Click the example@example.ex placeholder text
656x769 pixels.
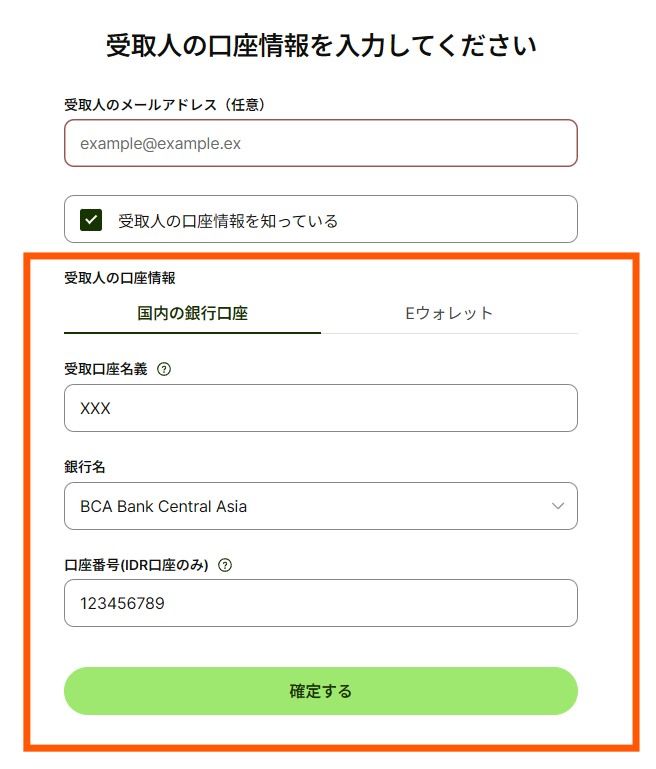point(161,143)
